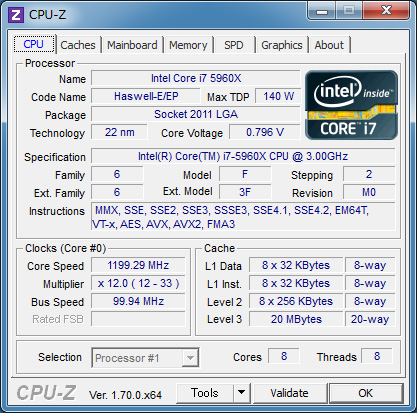Click the Intel Core i7 logo badge
Viewport: 417px width, 413px height.
click(x=351, y=105)
